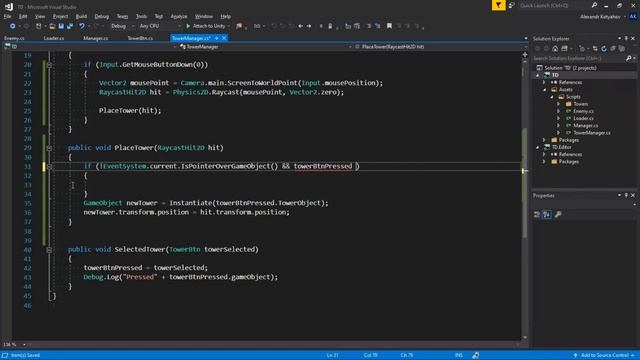
Task: Click the Navigate back arrow in toolbar
Action: pyautogui.click(x=300, y=26)
